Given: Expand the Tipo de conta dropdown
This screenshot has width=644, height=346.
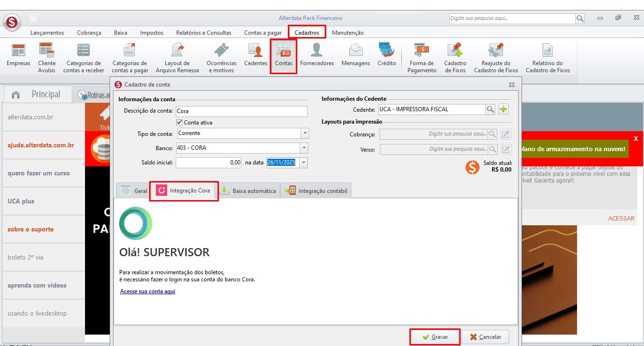Looking at the screenshot, I should [305, 134].
